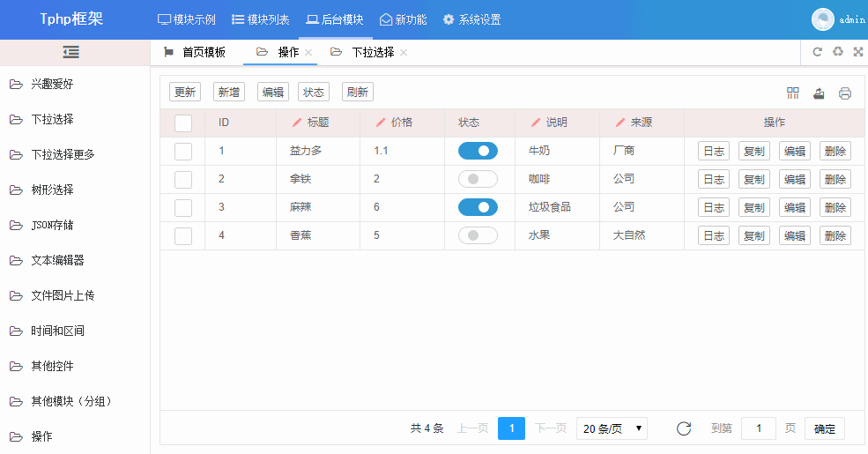Click the print table icon
The height and width of the screenshot is (454, 868).
click(845, 93)
